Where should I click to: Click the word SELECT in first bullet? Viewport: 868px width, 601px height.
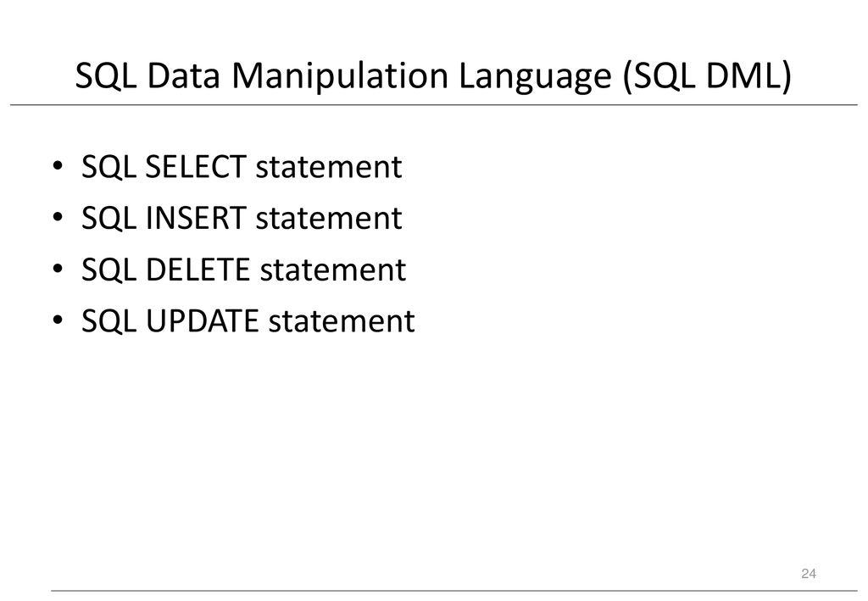click(196, 166)
